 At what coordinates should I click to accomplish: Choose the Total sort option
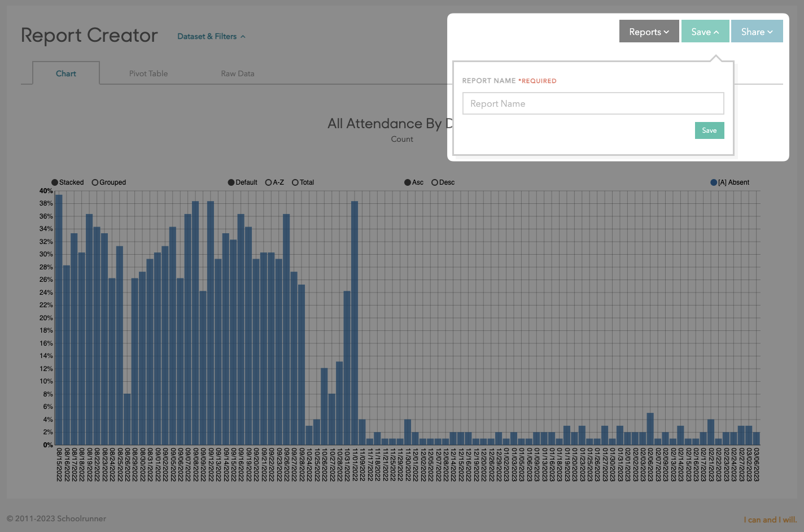(x=295, y=182)
